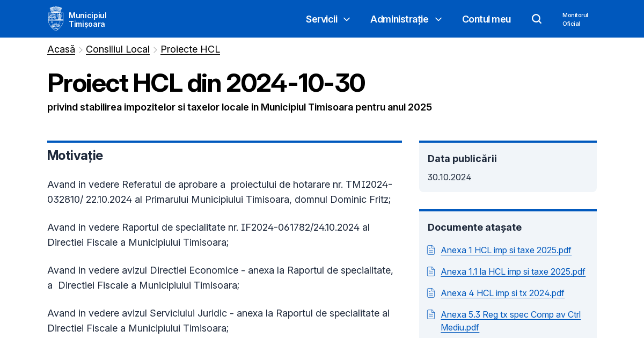Click the Municipiul Timișoara coat of arms logo

coord(56,18)
